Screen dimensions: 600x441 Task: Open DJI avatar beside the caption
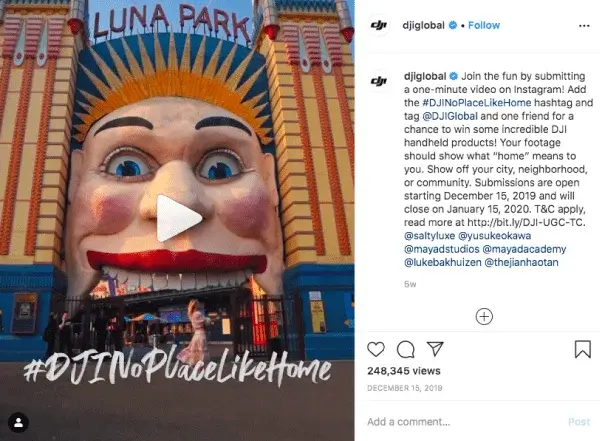coord(379,81)
